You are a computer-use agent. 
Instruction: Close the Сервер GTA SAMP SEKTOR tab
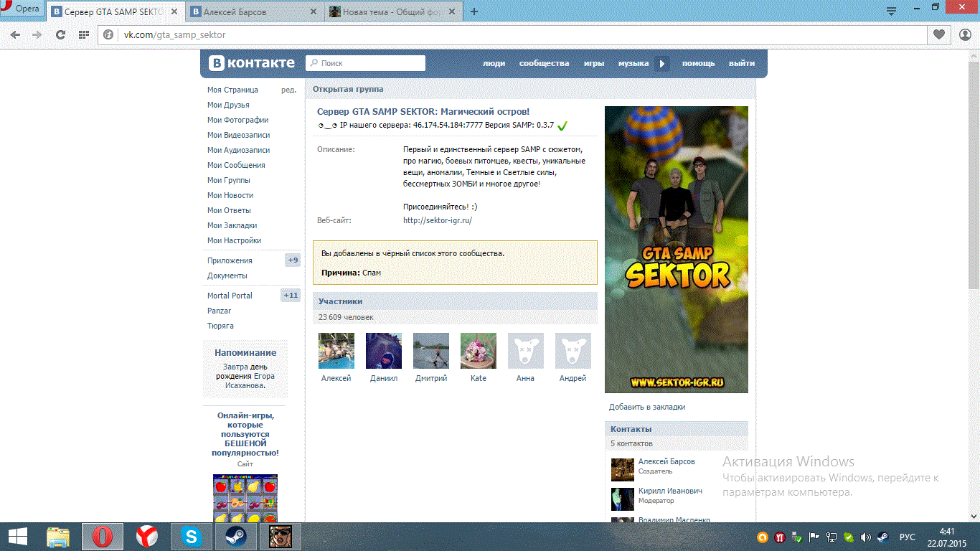[174, 12]
